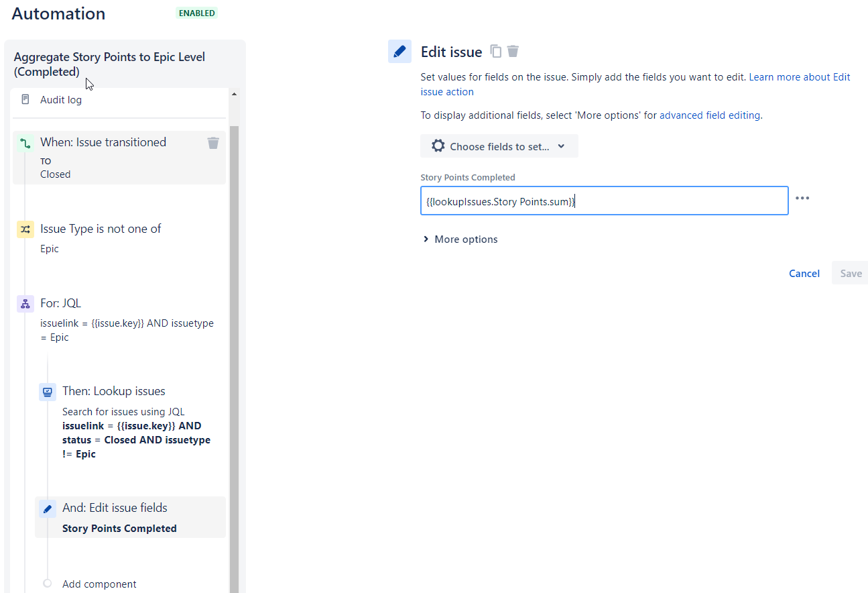Click the bold Lookup issues JQL query text
Viewport: 868px width, 593px height.
pyautogui.click(x=136, y=440)
